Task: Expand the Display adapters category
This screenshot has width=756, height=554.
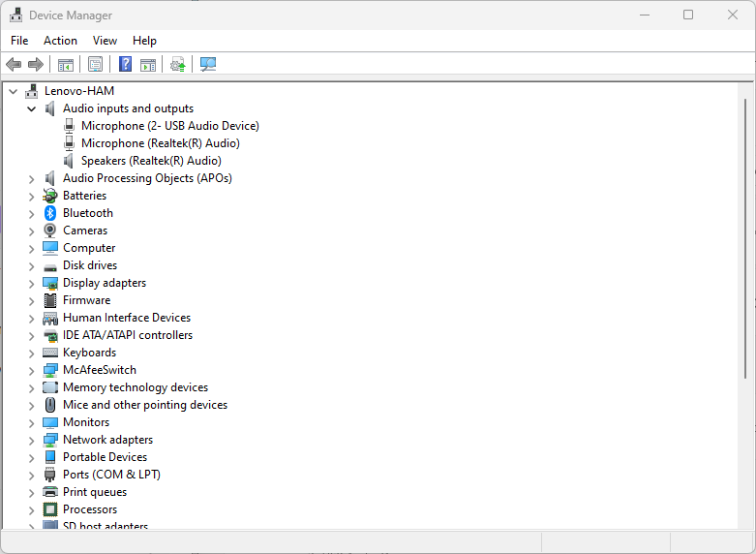Action: pos(31,283)
